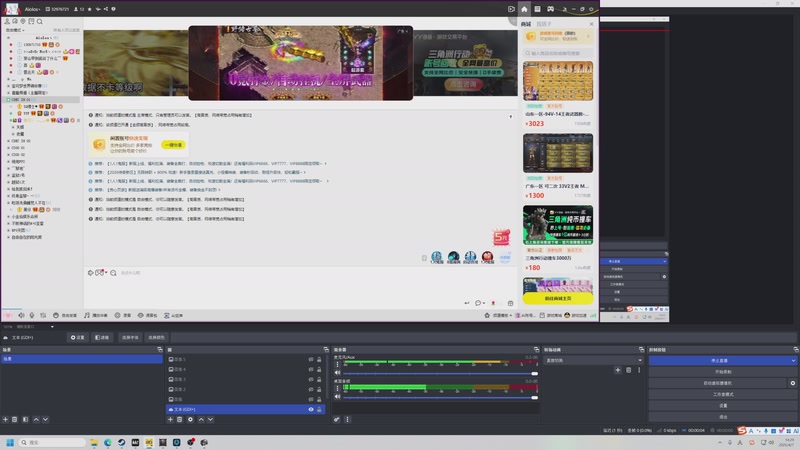Remove the selected scene with trash icon
The image size is (800, 450).
(x=15, y=419)
